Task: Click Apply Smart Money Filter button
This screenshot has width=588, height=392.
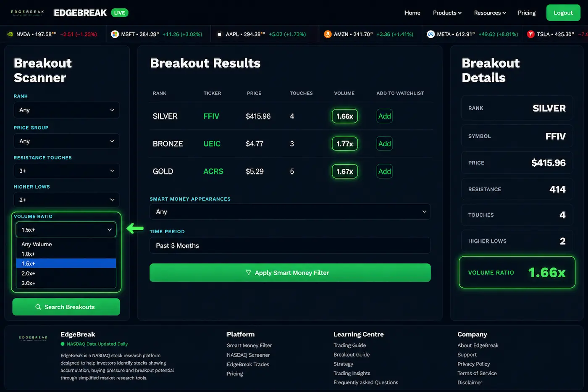Action: pyautogui.click(x=290, y=273)
